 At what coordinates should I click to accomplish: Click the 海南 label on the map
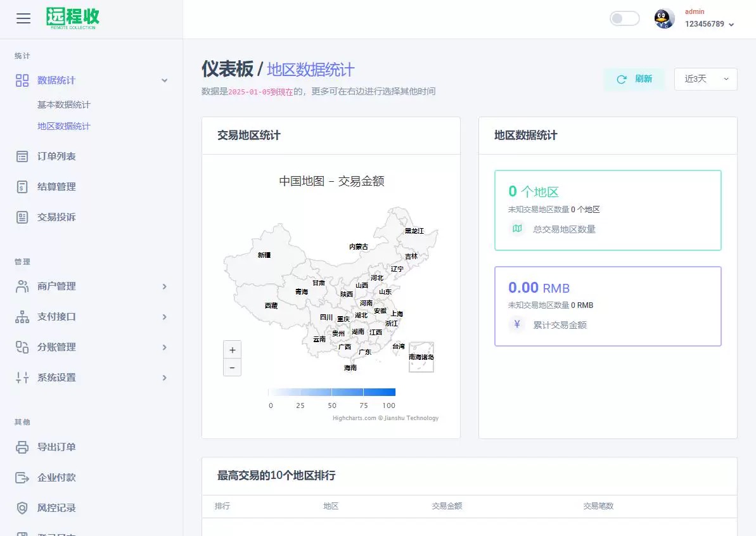350,367
